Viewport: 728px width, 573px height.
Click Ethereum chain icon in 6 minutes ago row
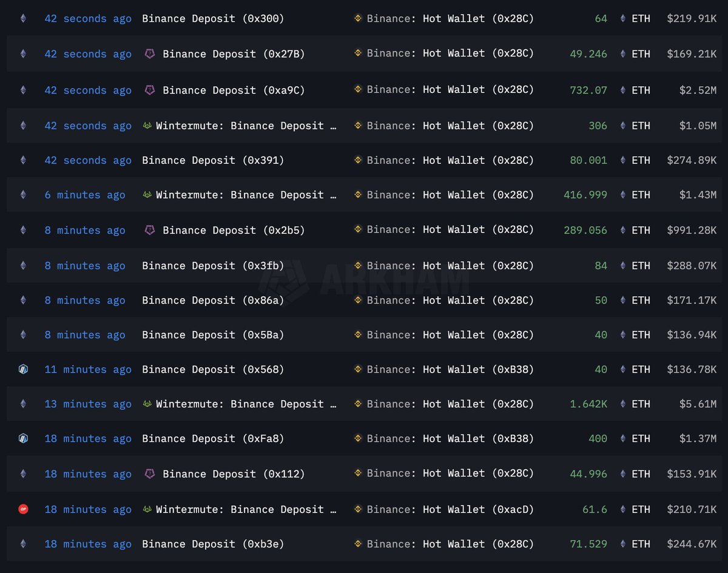(23, 195)
